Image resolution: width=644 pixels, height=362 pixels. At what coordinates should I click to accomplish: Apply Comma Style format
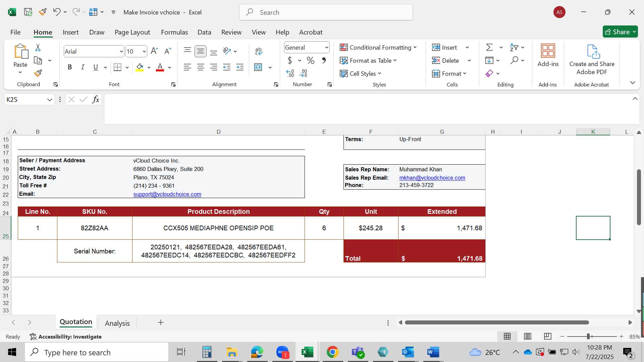[x=324, y=60]
